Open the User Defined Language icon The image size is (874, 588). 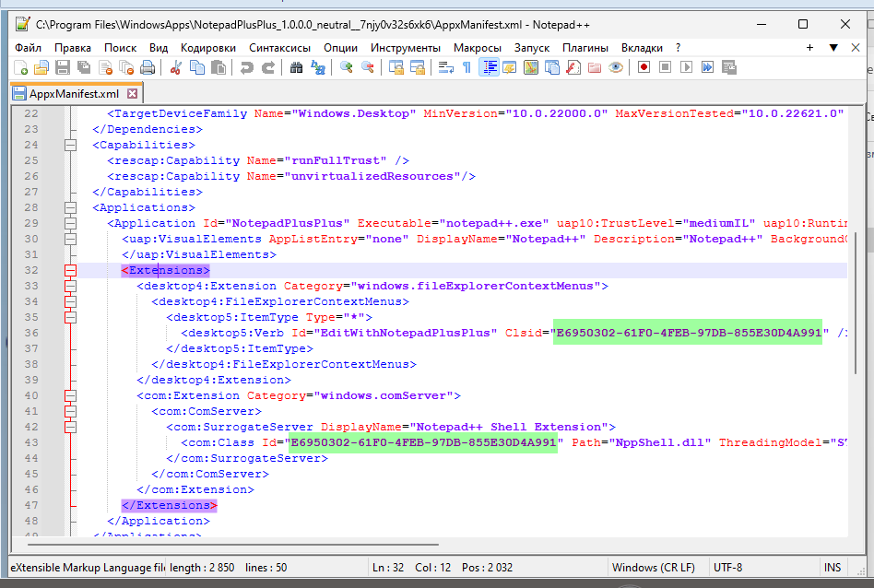tap(510, 68)
